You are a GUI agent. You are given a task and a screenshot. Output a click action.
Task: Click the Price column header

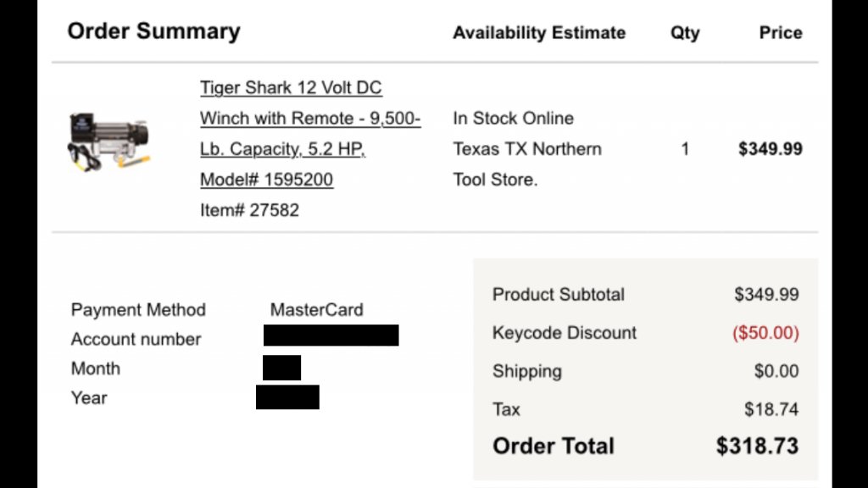click(781, 33)
